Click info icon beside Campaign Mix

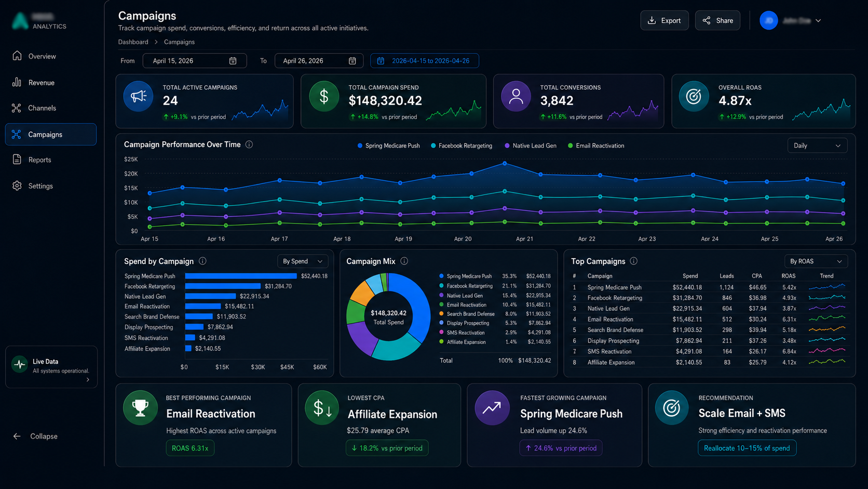click(404, 261)
